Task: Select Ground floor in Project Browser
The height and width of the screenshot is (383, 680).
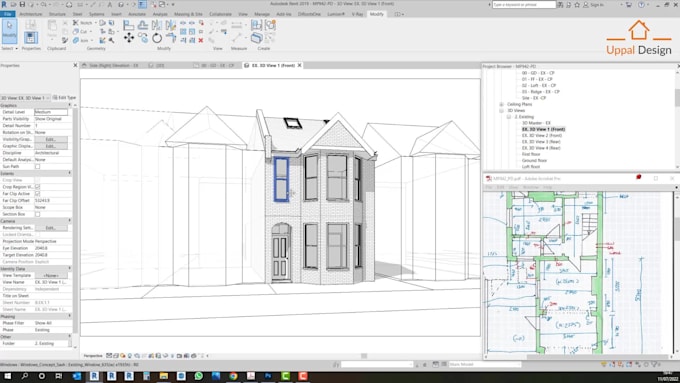Action: point(534,160)
